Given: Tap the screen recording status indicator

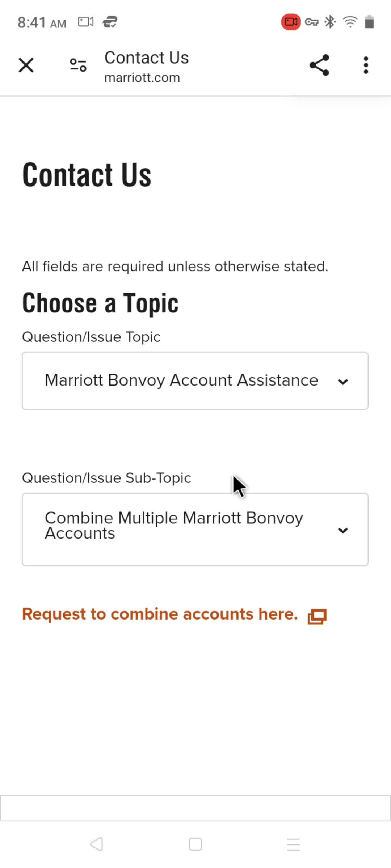Looking at the screenshot, I should coord(291,22).
